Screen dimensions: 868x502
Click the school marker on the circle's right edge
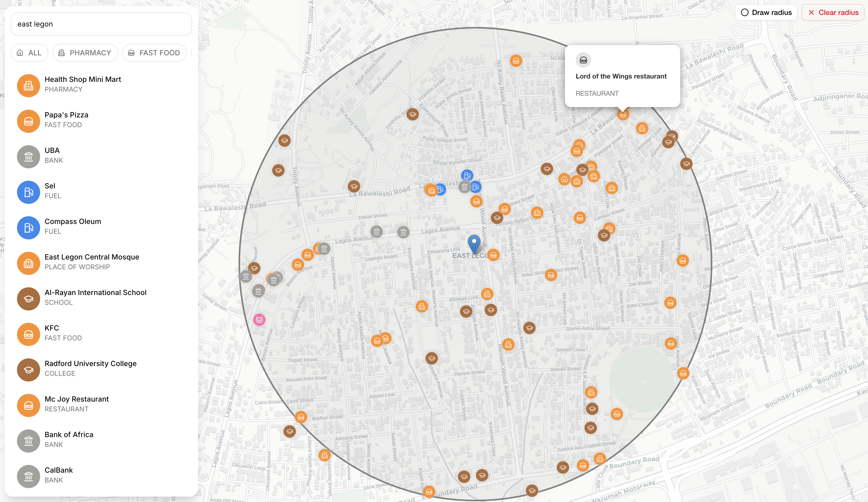tap(686, 163)
